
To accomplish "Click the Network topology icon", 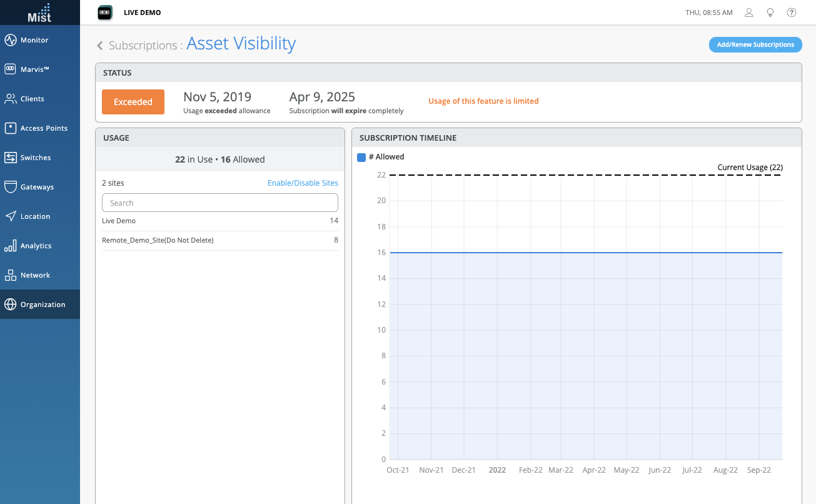I will pos(10,275).
